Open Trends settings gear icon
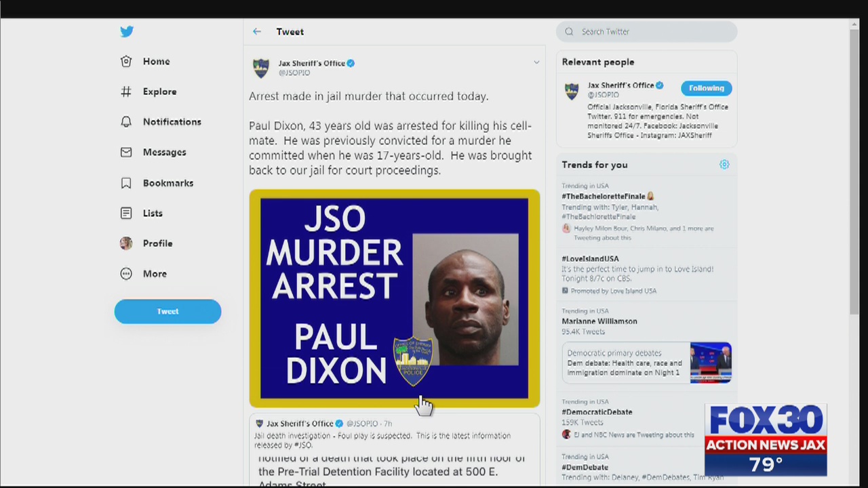Image resolution: width=868 pixels, height=488 pixels. point(724,165)
